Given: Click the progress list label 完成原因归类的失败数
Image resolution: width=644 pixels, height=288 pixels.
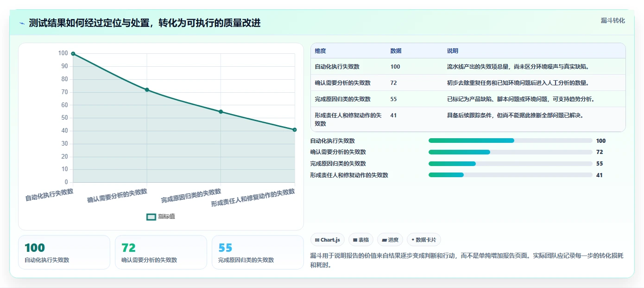Looking at the screenshot, I should coord(338,164).
